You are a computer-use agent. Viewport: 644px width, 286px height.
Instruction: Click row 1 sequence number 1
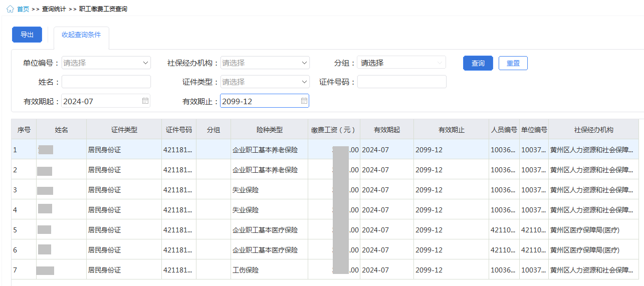click(24, 150)
